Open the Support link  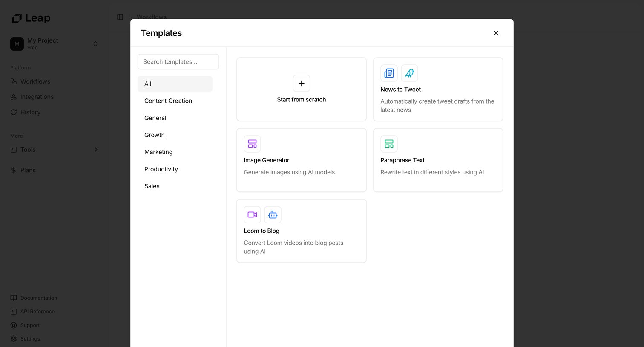coord(30,325)
